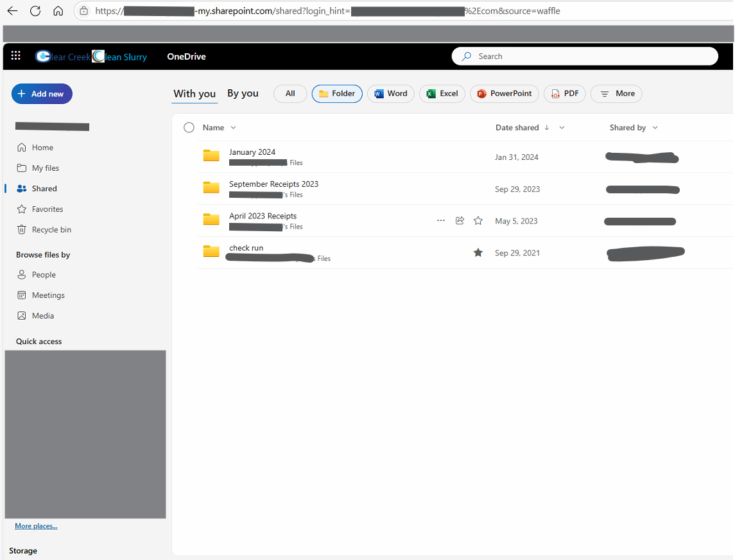
Task: Click the browser back arrow
Action: click(x=13, y=11)
